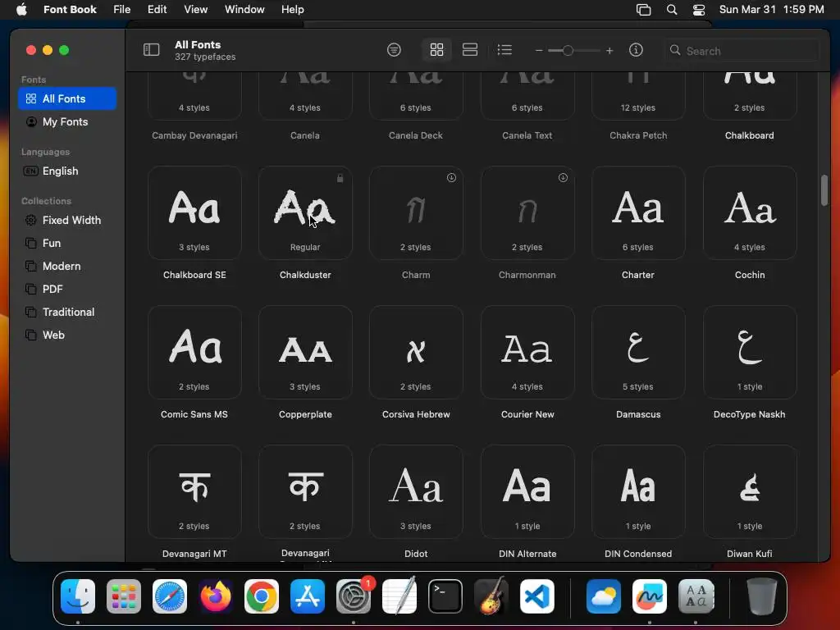The height and width of the screenshot is (630, 840).
Task: Show font info with the info icon
Action: coord(636,50)
